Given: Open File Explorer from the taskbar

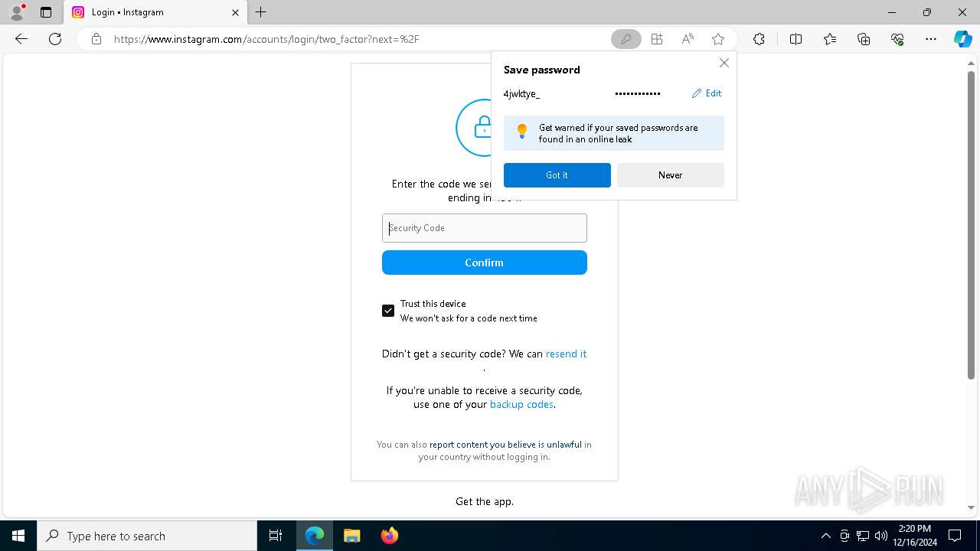Looking at the screenshot, I should (352, 536).
